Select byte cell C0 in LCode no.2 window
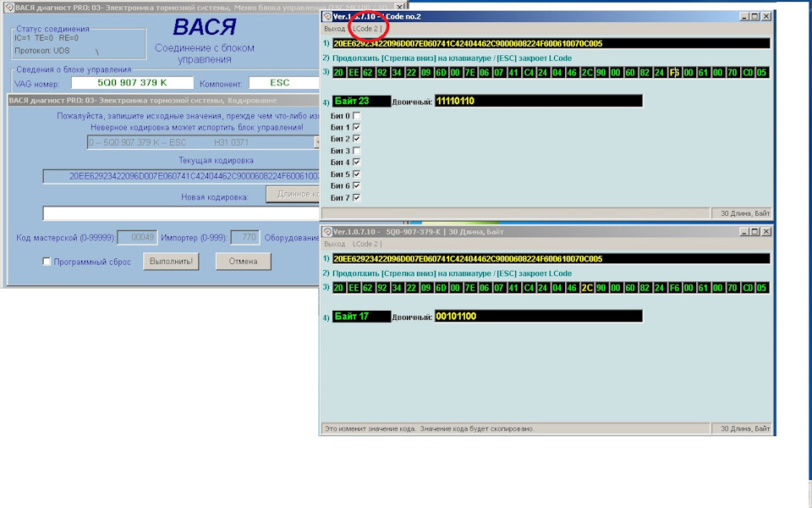Image resolution: width=812 pixels, height=508 pixels. click(747, 73)
